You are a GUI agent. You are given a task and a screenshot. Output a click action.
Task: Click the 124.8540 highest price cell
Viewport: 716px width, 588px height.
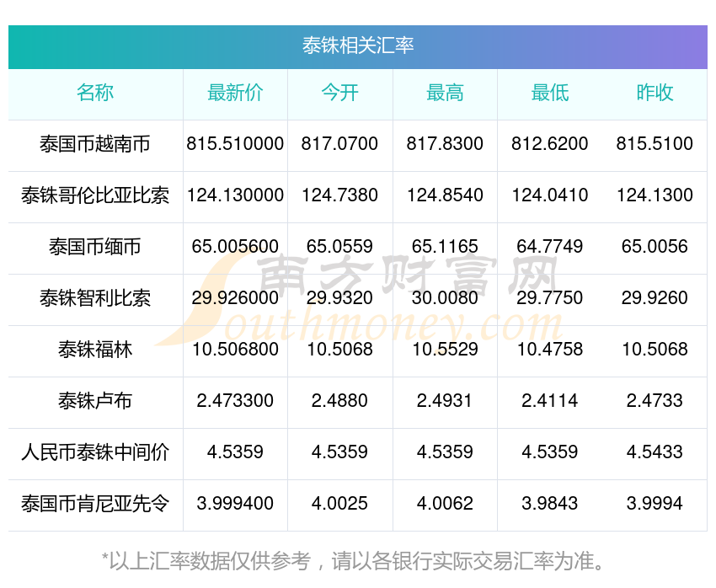[445, 195]
